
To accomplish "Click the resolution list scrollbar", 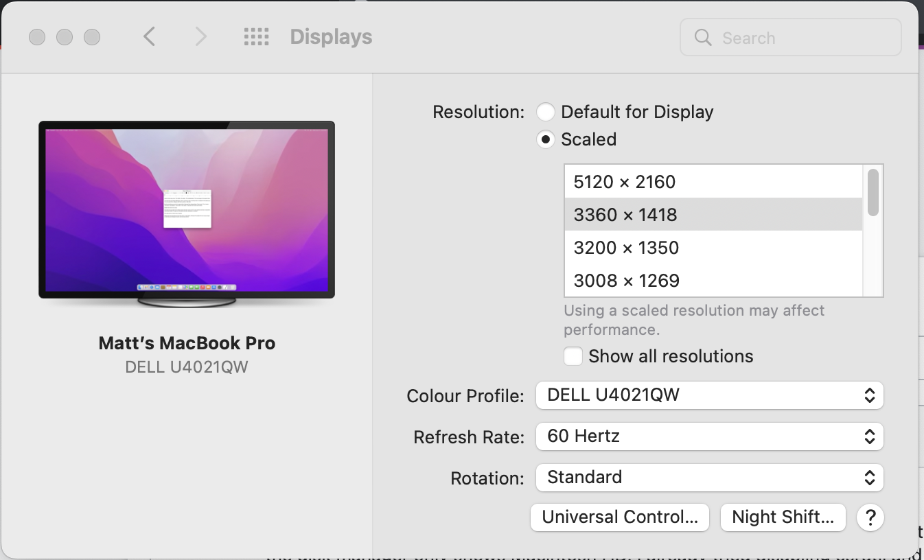I will click(873, 192).
